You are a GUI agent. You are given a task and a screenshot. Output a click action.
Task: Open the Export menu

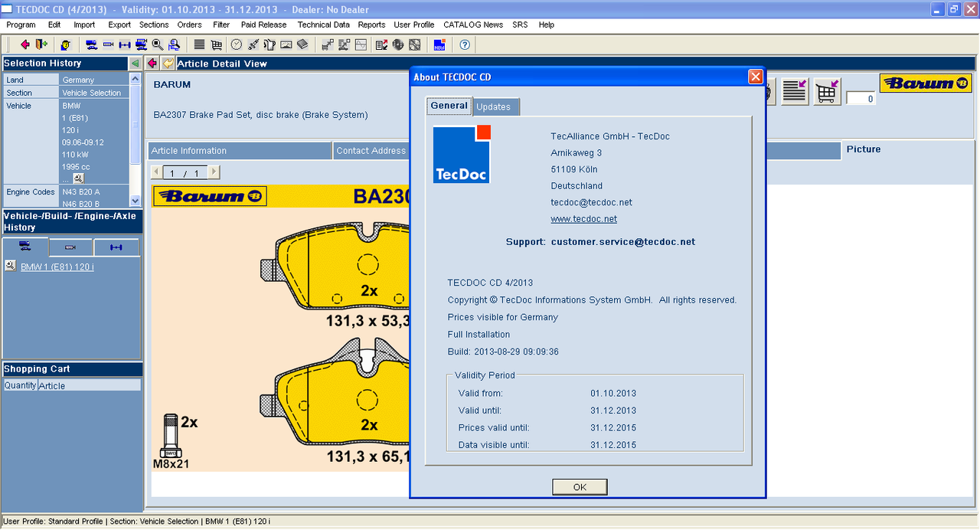pyautogui.click(x=119, y=25)
